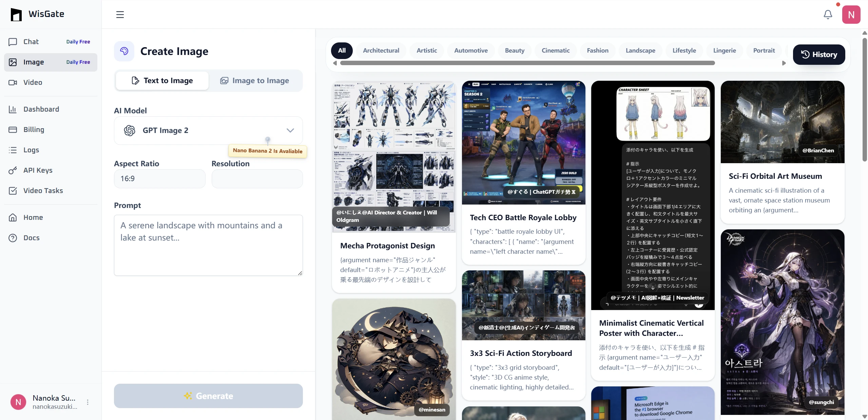Open the @sungchi Astra poster thumbnail
The width and height of the screenshot is (868, 420).
pos(782,322)
